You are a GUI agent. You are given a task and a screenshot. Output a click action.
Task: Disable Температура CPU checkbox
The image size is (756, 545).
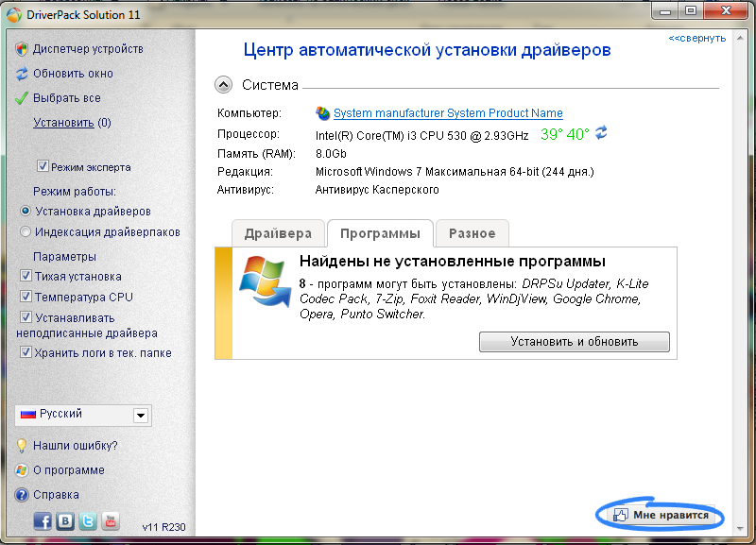coord(26,297)
